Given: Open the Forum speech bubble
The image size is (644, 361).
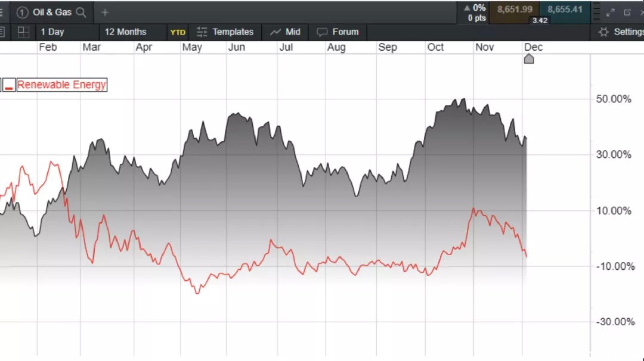Looking at the screenshot, I should point(322,32).
